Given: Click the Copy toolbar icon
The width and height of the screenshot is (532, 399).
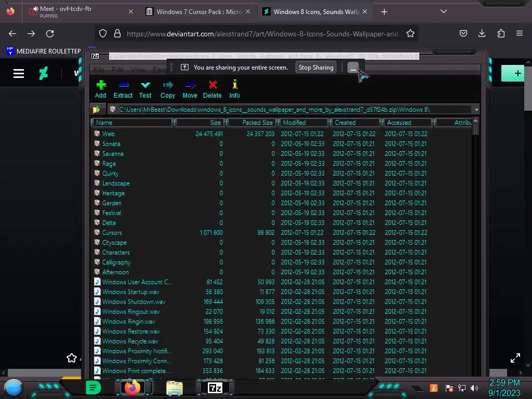Looking at the screenshot, I should click(x=168, y=89).
